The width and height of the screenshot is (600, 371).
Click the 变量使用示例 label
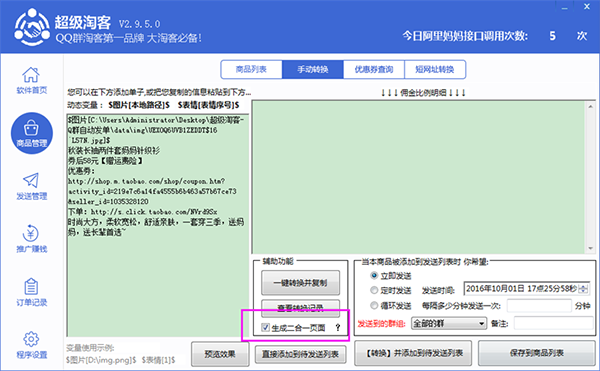(x=90, y=348)
